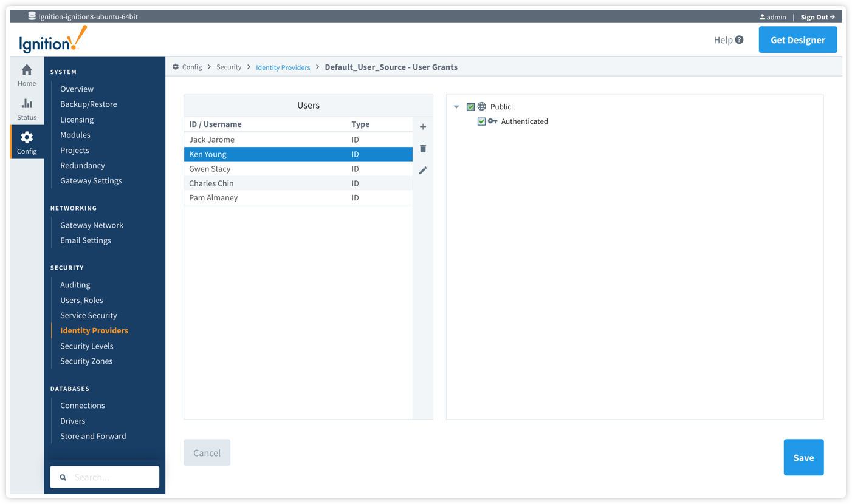
Task: Select user Gwen Stacy row
Action: (x=298, y=169)
